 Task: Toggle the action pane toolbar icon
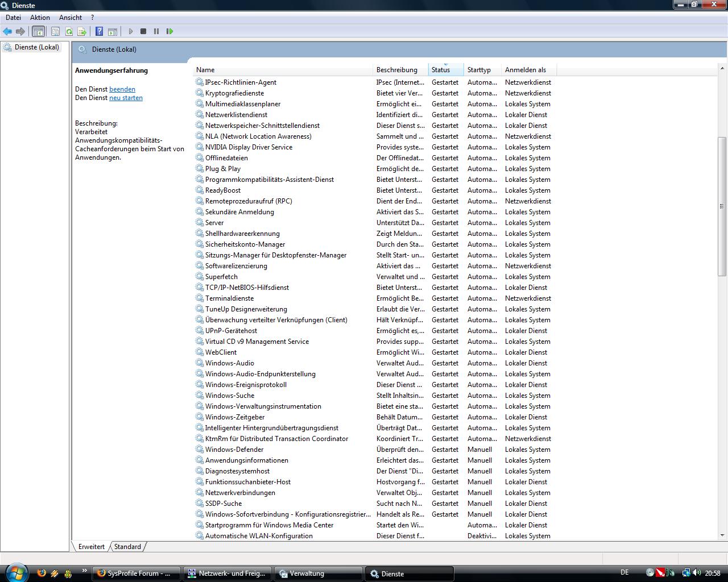pos(113,31)
